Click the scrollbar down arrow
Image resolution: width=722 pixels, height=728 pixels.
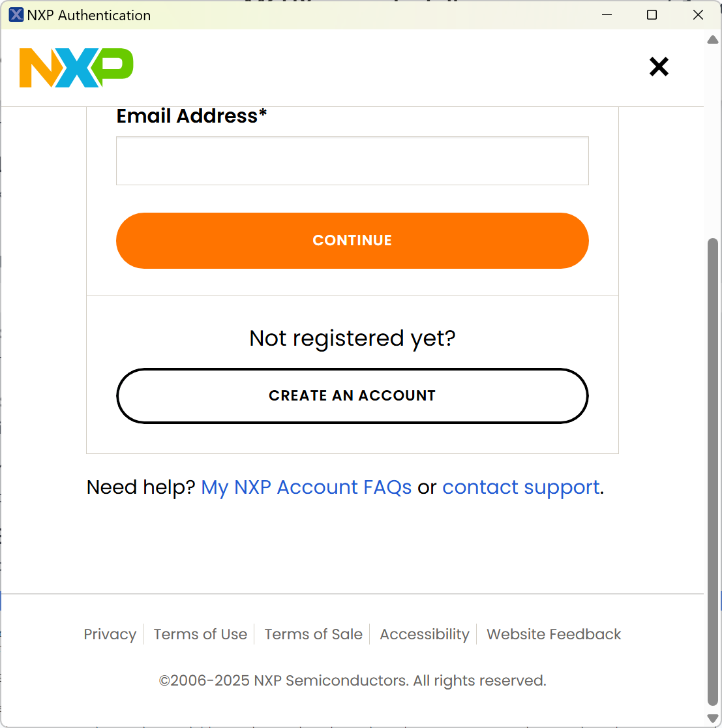pyautogui.click(x=713, y=718)
